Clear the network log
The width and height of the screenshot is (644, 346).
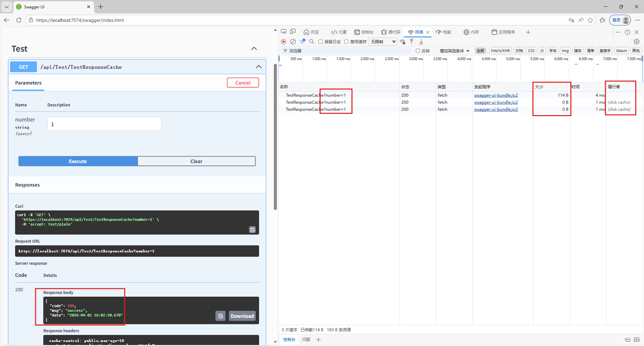tap(293, 42)
